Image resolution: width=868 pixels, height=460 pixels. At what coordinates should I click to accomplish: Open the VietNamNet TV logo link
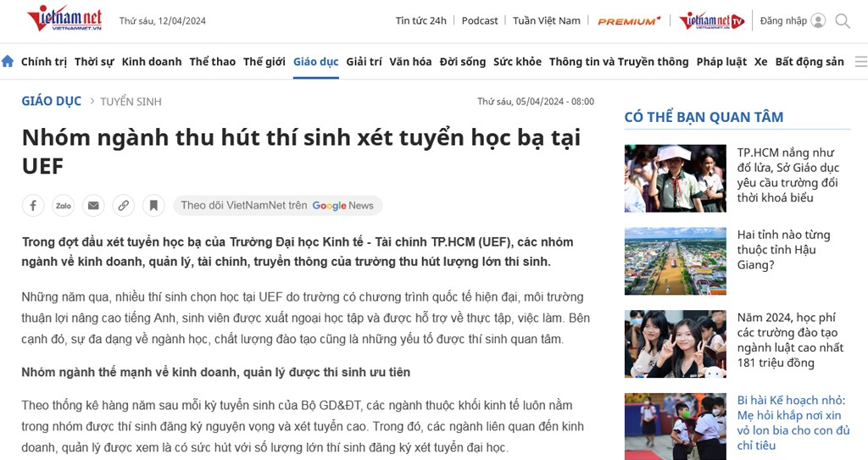(x=711, y=20)
